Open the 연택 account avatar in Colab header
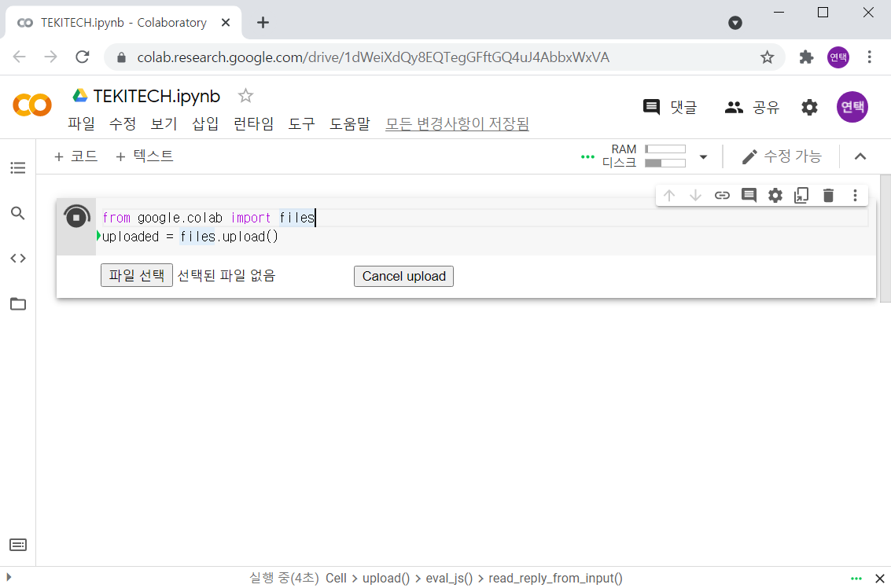891x588 pixels. 852,107
